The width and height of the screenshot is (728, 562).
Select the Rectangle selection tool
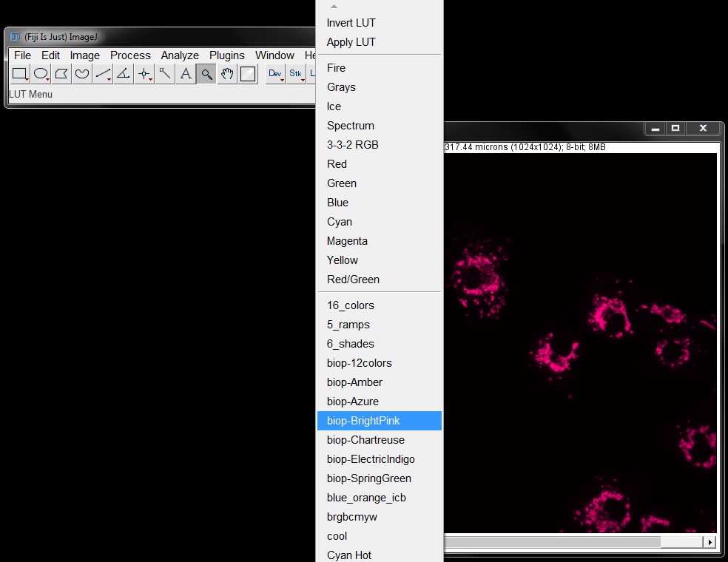click(x=20, y=74)
